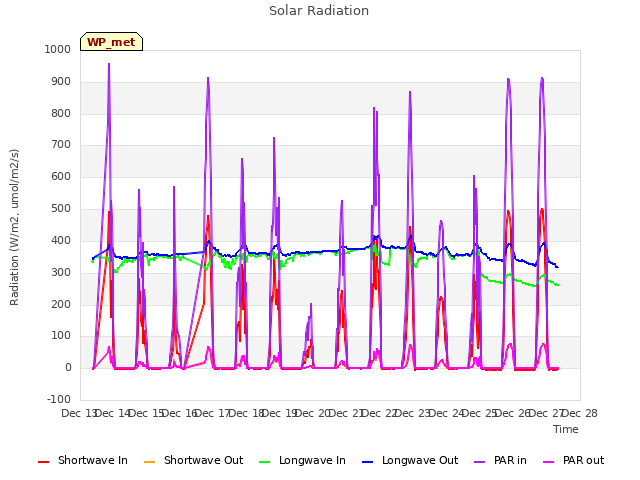
Task: Click the green Longwave In legend swatch
Action: pyautogui.click(x=265, y=462)
